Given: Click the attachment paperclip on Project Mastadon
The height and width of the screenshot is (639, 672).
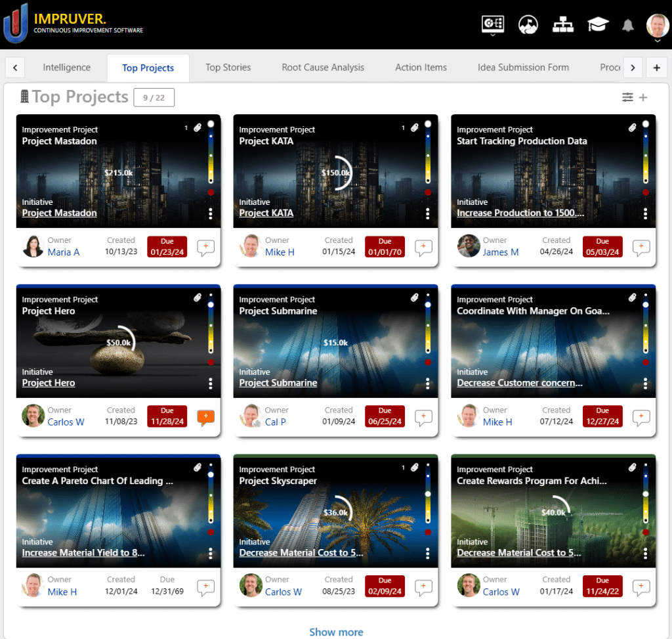Looking at the screenshot, I should pos(198,128).
